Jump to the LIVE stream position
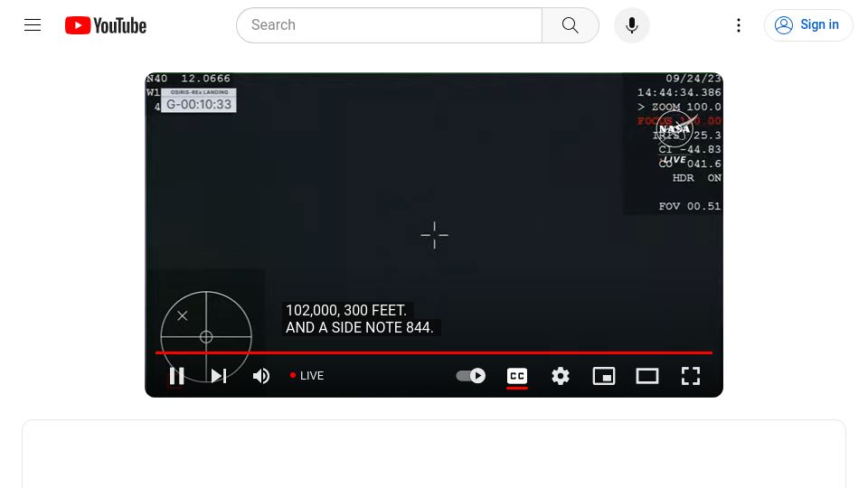This screenshot has width=868, height=488. [x=307, y=376]
